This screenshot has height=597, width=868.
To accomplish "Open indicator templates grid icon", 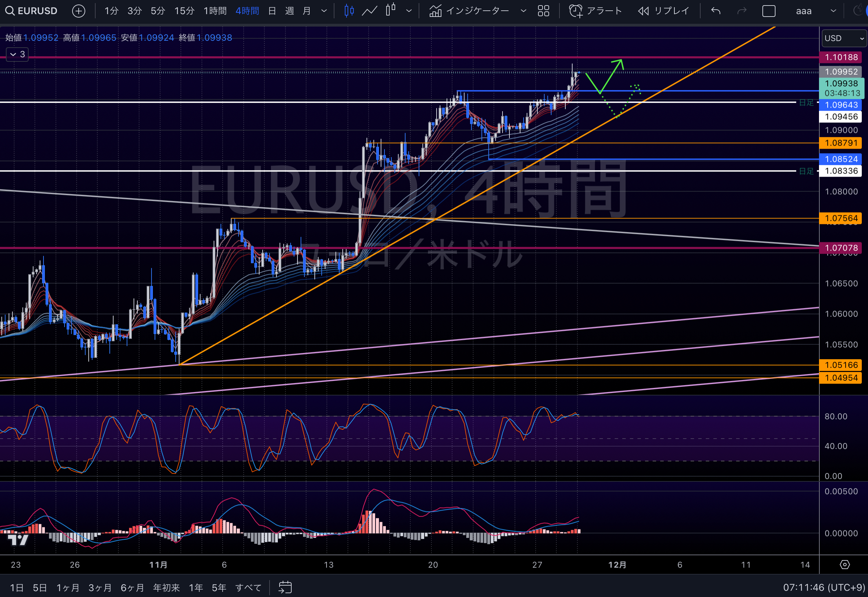I will pos(543,11).
